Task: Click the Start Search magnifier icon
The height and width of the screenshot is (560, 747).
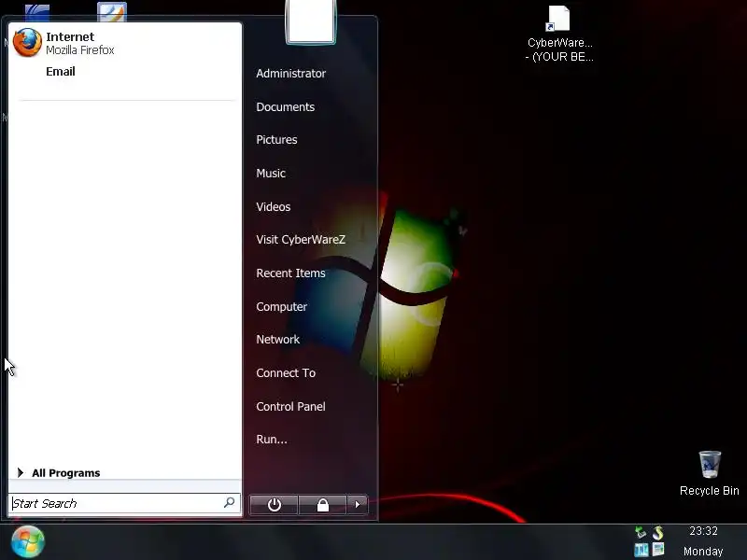Action: click(229, 502)
